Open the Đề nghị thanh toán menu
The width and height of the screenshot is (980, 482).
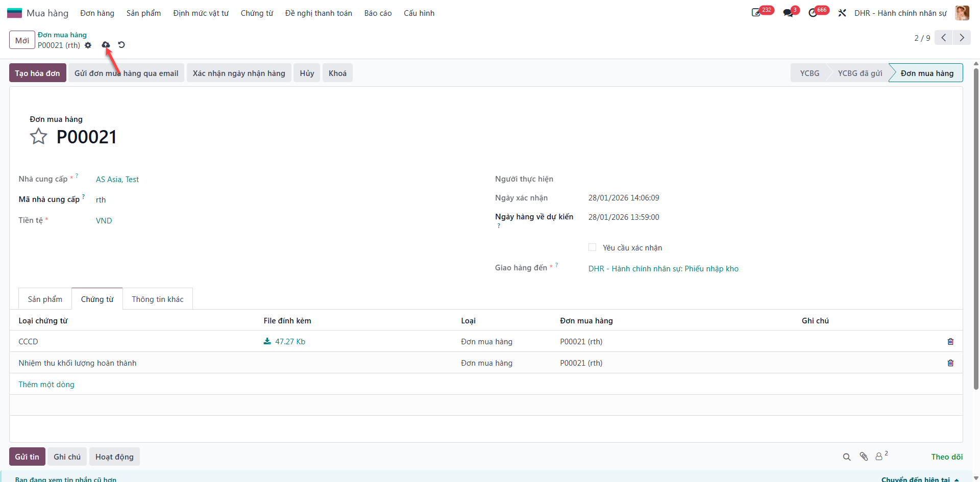318,13
